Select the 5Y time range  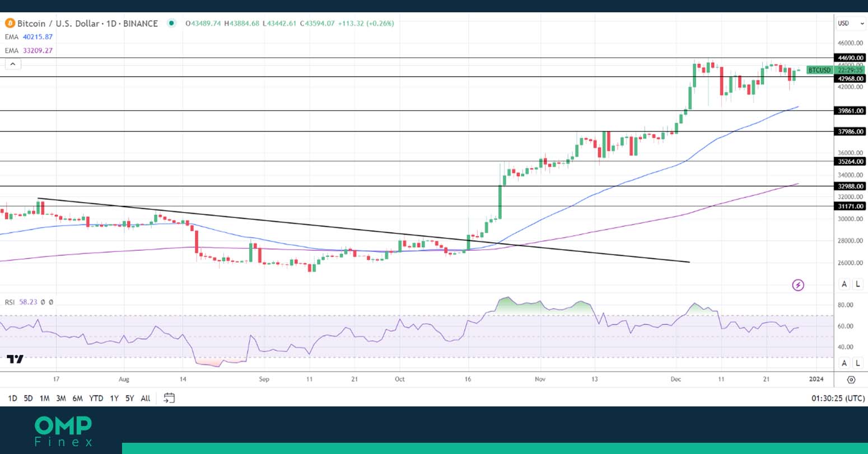130,399
